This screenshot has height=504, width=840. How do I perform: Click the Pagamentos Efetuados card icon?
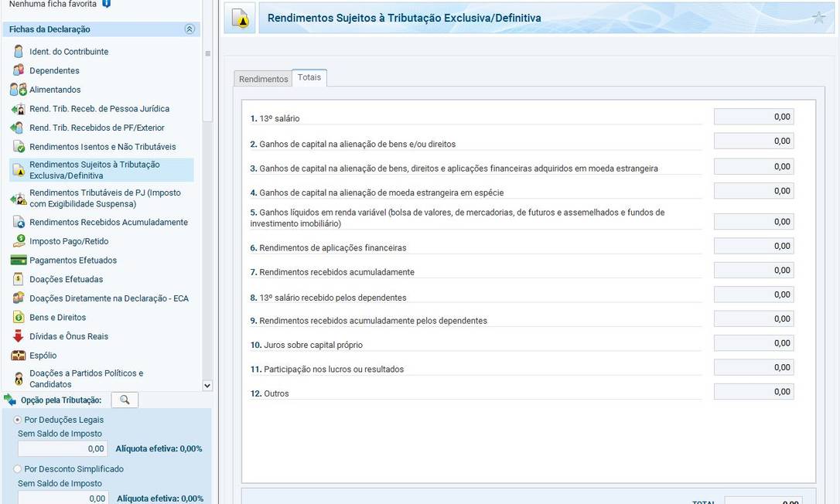pyautogui.click(x=19, y=261)
